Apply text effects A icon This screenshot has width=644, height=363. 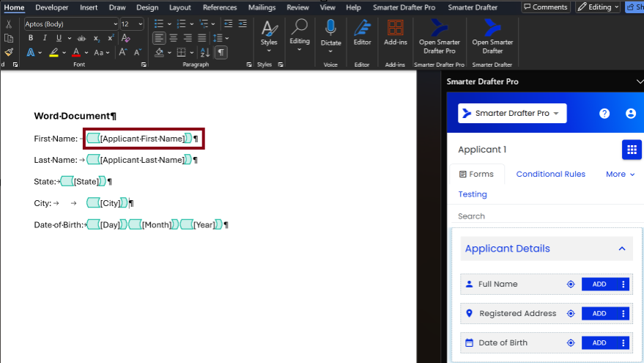coord(30,53)
